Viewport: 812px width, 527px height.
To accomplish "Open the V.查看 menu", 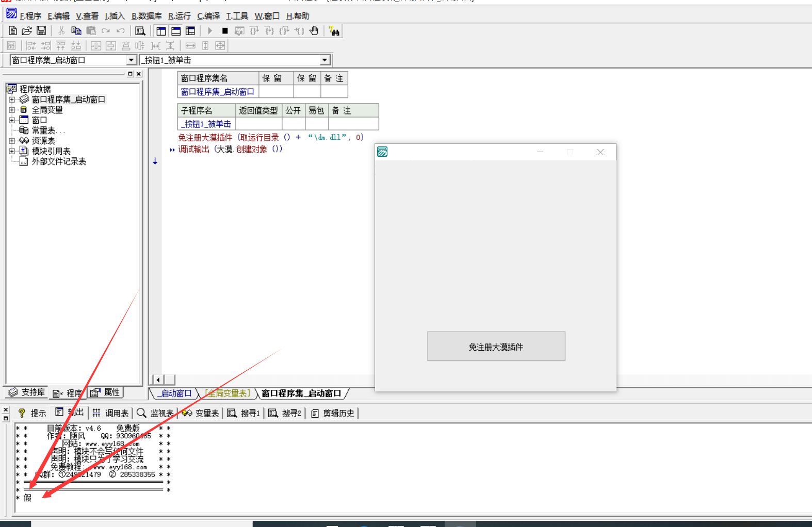I will (87, 16).
